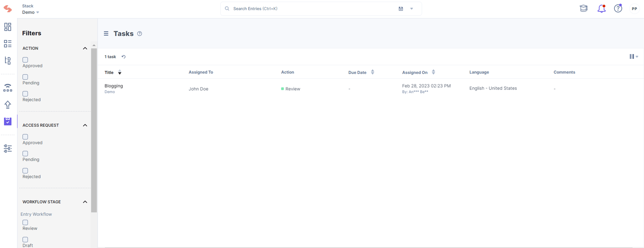Image resolution: width=644 pixels, height=248 pixels.
Task: Sort by Due Date column arrows
Action: [x=372, y=72]
